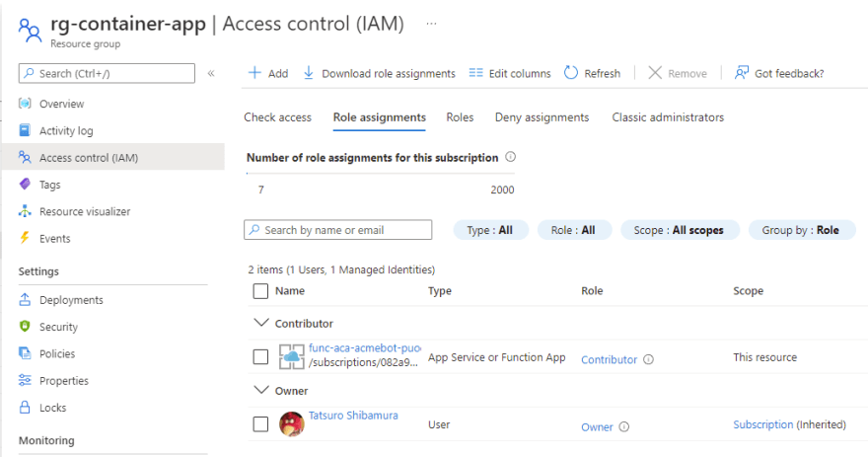Click the '2000' limit value
This screenshot has height=457, width=868.
click(x=502, y=190)
